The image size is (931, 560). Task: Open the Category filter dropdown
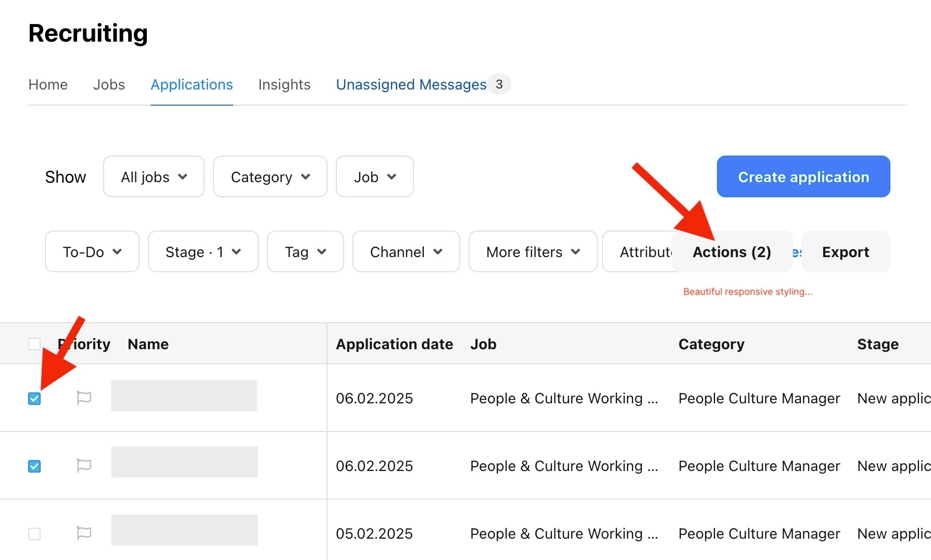click(x=270, y=177)
